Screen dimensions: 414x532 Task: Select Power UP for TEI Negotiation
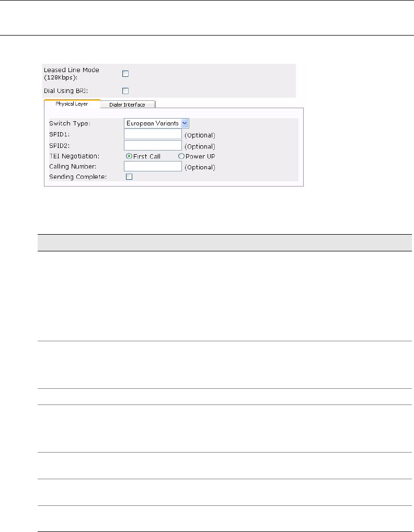[181, 156]
